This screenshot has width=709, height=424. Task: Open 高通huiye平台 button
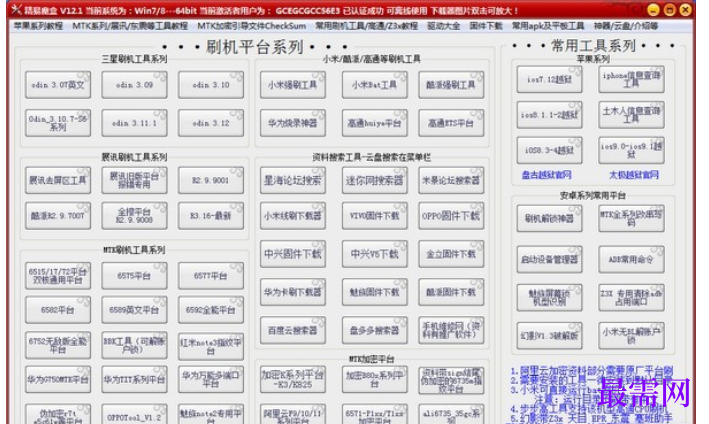click(x=374, y=122)
